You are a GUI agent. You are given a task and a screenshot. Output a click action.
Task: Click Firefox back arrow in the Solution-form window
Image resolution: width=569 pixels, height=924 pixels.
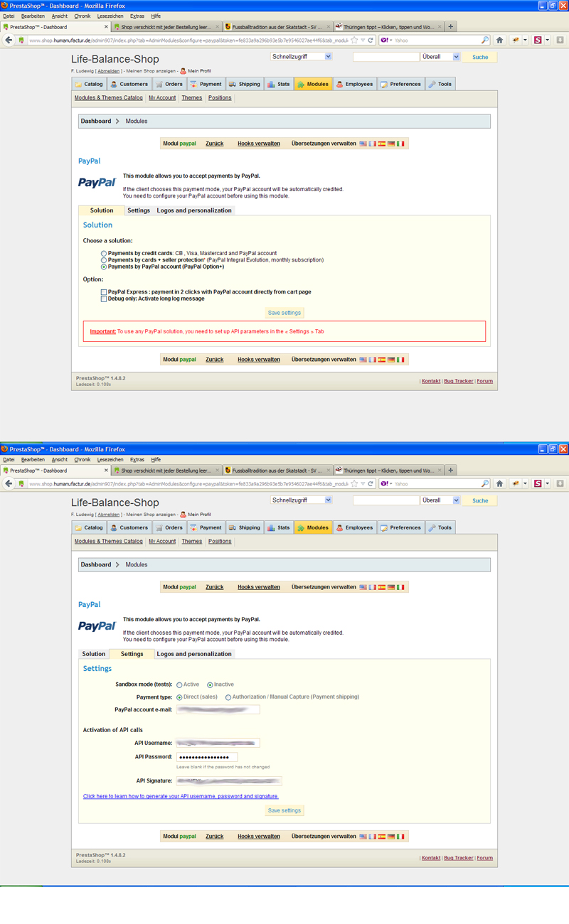(9, 40)
